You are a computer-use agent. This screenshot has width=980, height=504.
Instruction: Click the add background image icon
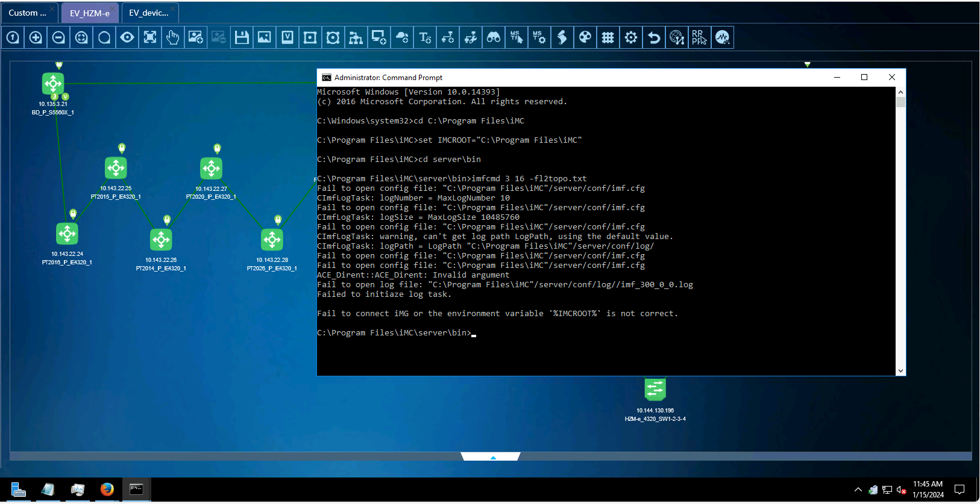pyautogui.click(x=196, y=37)
